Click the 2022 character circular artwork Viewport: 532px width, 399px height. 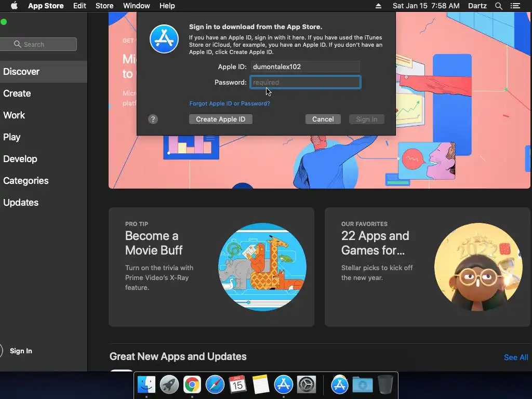478,267
